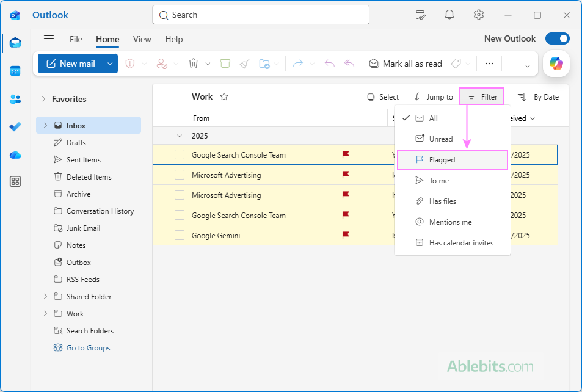Open the More apps grid icon
Viewport: 582px width, 392px height.
pos(15,181)
